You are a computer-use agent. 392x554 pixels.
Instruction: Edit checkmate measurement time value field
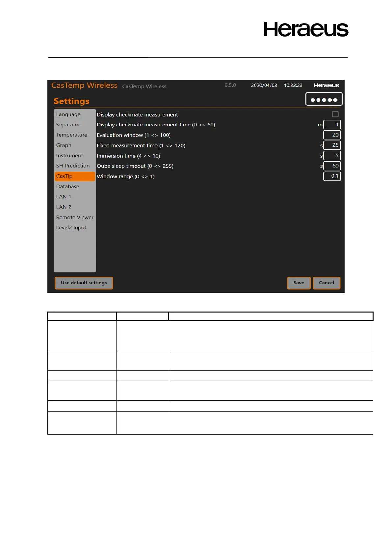(332, 125)
